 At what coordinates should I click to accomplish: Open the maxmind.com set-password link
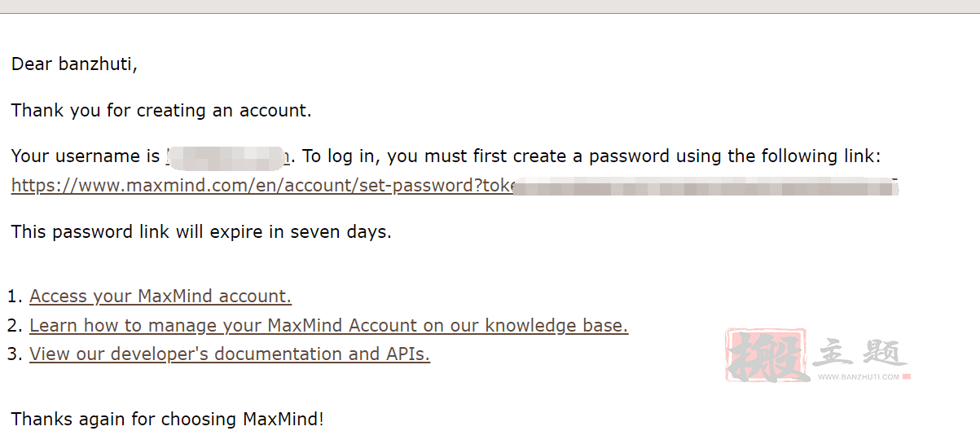coord(455,186)
